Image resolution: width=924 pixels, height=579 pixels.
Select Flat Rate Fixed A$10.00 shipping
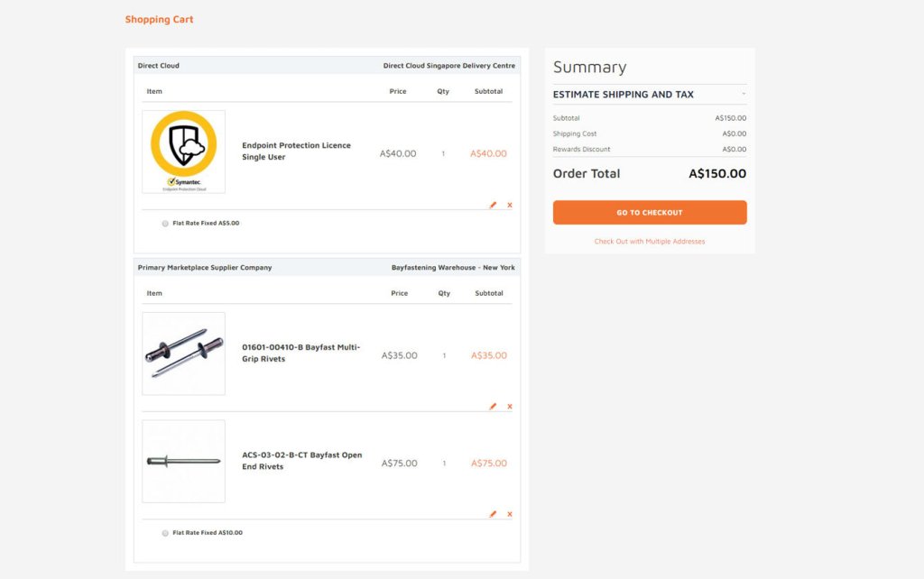(x=165, y=533)
